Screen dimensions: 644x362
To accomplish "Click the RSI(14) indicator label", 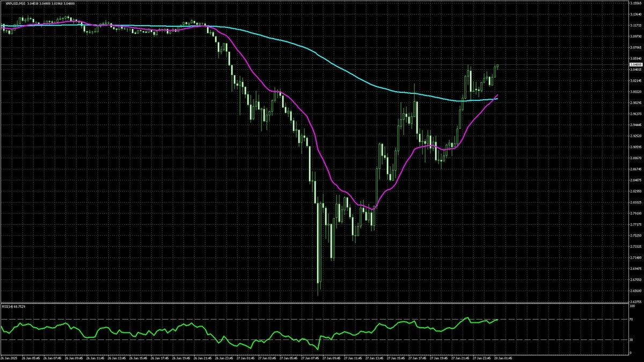I will (8, 306).
